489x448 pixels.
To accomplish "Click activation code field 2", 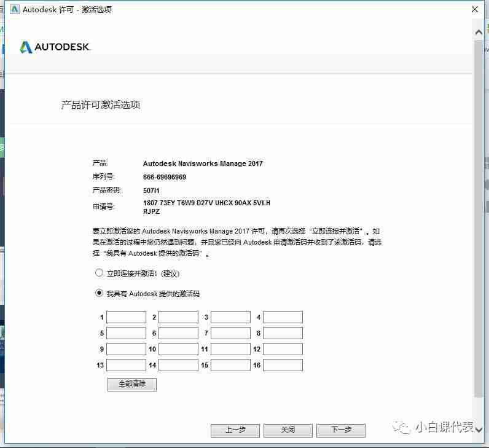I will pyautogui.click(x=178, y=317).
